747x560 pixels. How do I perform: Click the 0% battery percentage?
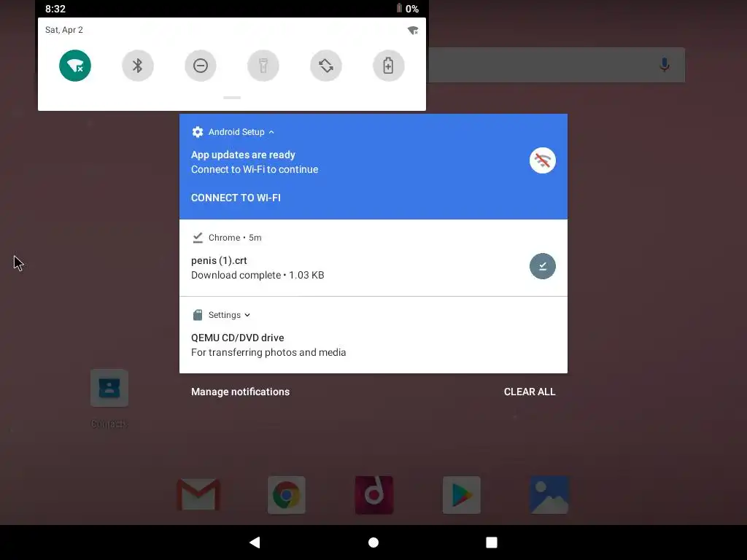point(412,9)
